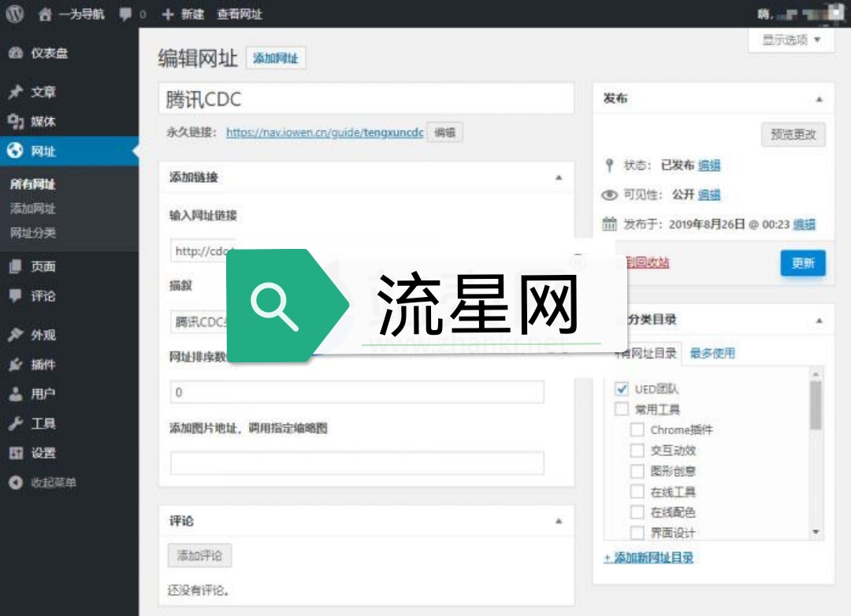Screen dimensions: 851x616
Task: Open 网址分类 submenu item
Action: 32,233
